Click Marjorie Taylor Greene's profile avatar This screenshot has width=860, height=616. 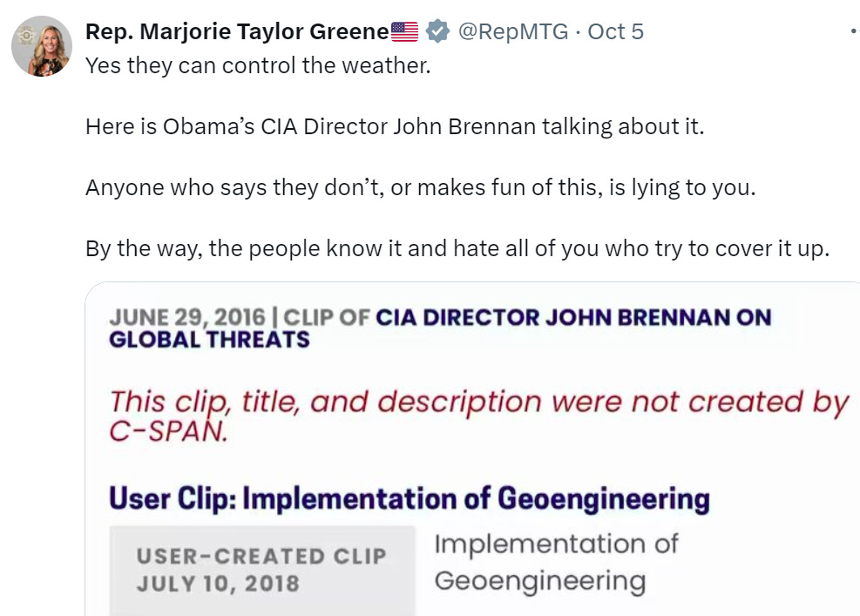[x=41, y=41]
